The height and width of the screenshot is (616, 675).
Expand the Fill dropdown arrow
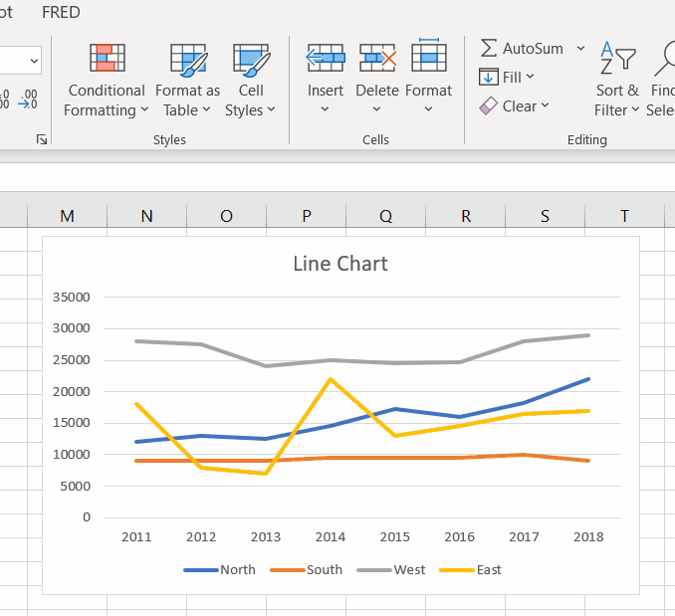coord(530,77)
